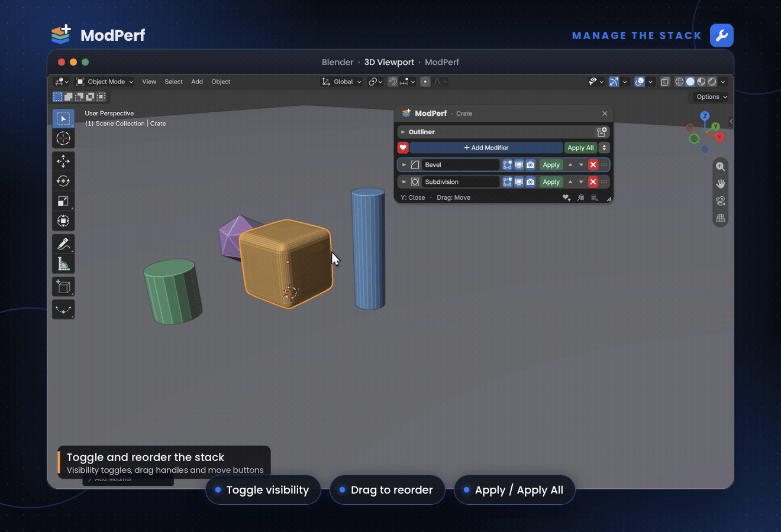This screenshot has width=781, height=532.
Task: Apply the Bevel modifier
Action: (x=551, y=165)
